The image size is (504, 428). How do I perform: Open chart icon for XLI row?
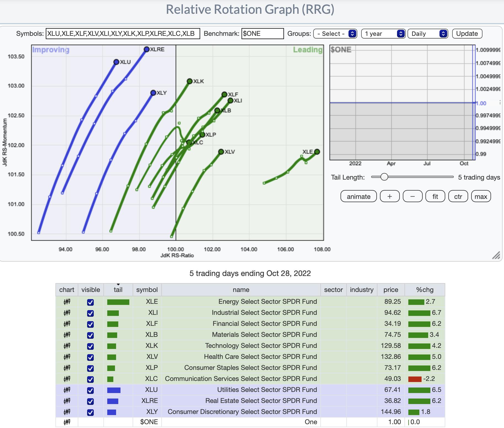(x=67, y=313)
